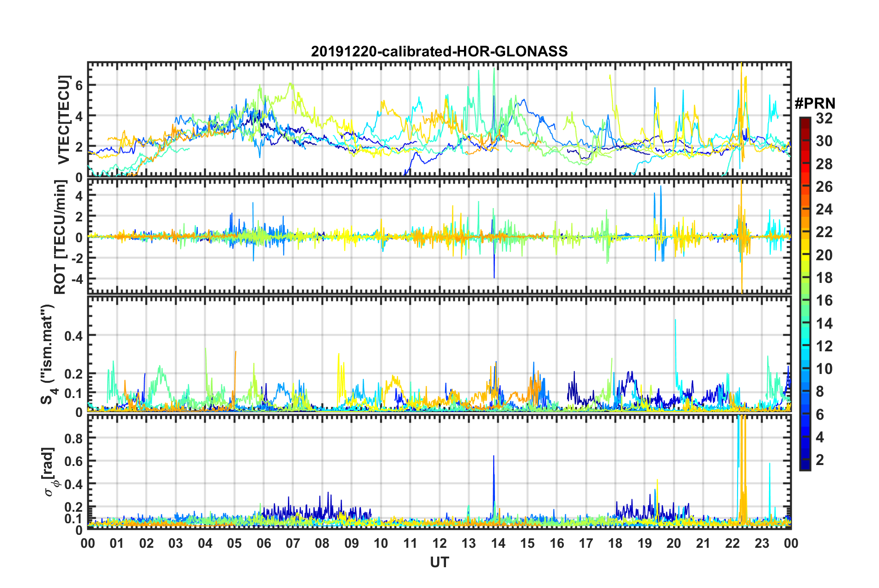The height and width of the screenshot is (588, 879).
Task: Pick the 23 hour tick on UT axis
Action: pos(762,543)
